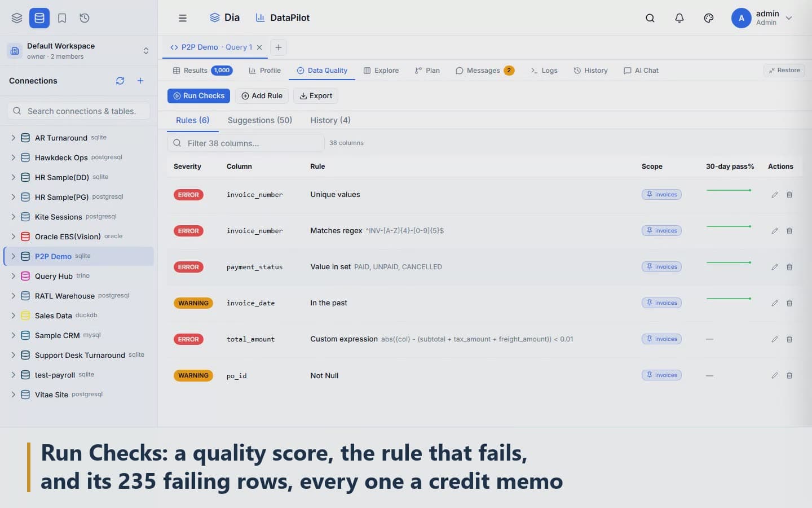Screen dimensions: 812x508
Task: Refresh the connections list
Action: (x=120, y=81)
